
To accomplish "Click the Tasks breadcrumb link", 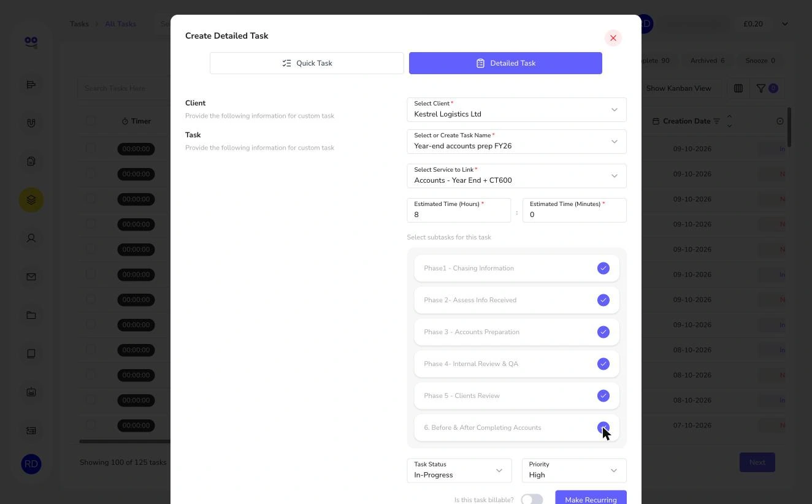I will (79, 24).
